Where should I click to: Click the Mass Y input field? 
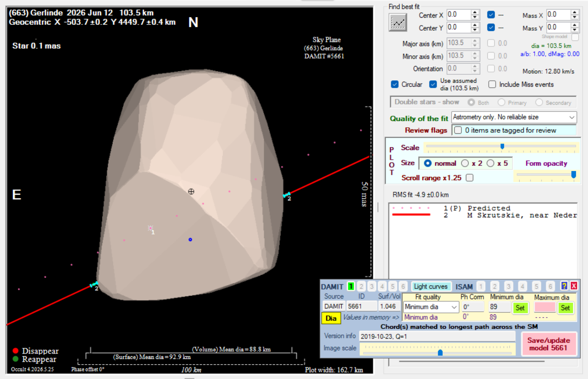pyautogui.click(x=558, y=27)
